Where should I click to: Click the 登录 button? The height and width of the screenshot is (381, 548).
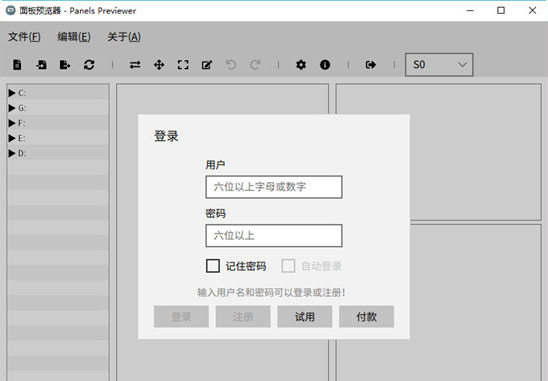(x=181, y=317)
